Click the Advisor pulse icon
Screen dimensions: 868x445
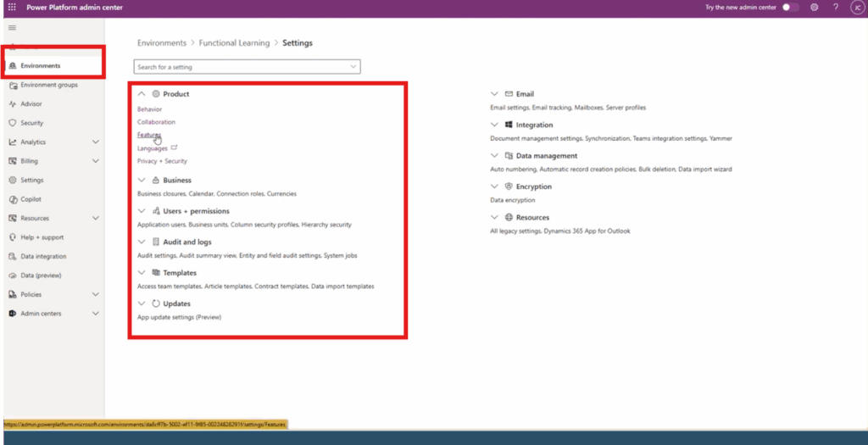click(x=13, y=104)
